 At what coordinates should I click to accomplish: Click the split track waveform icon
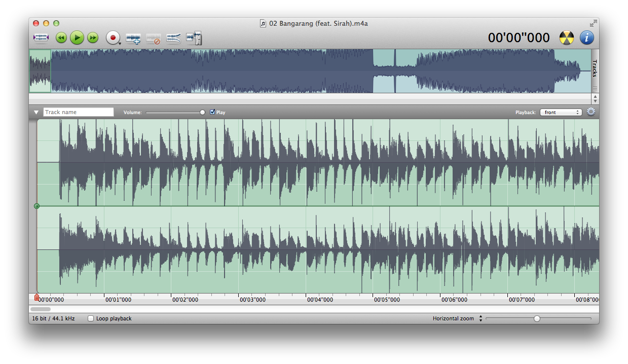click(194, 39)
